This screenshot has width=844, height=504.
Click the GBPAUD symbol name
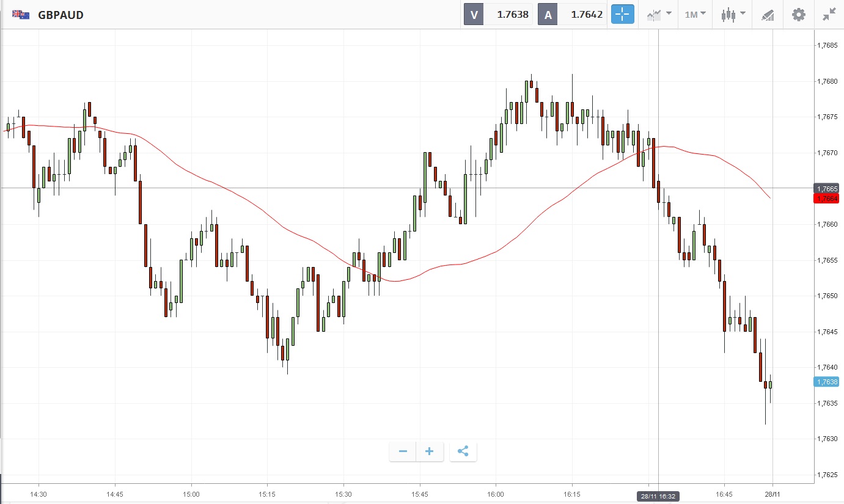[61, 15]
